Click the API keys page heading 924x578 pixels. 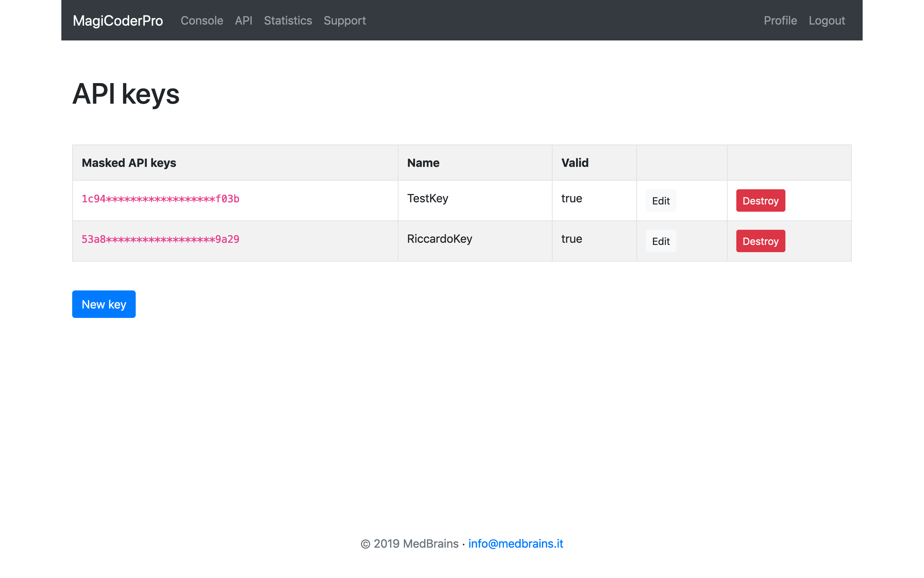pos(126,94)
